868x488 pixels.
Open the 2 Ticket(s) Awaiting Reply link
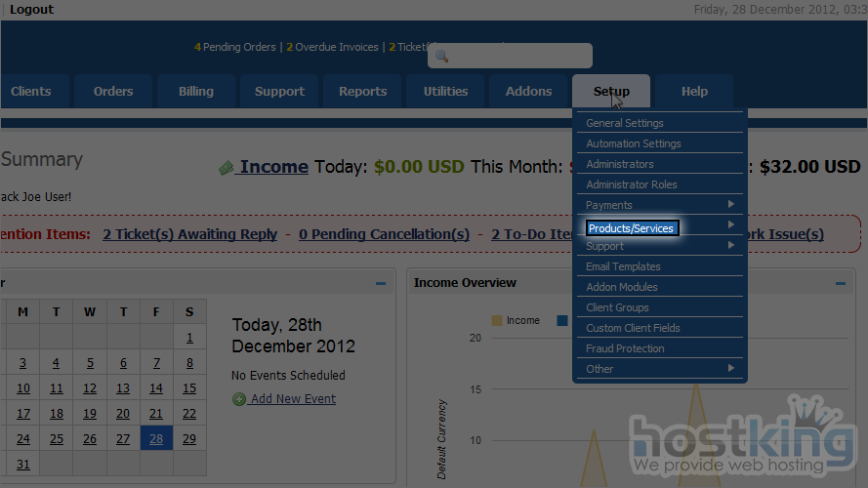(189, 234)
